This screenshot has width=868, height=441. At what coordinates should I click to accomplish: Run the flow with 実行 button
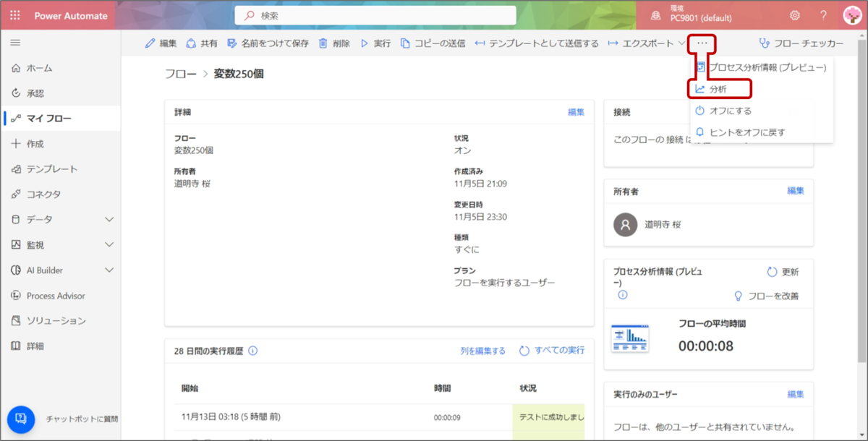pos(375,43)
